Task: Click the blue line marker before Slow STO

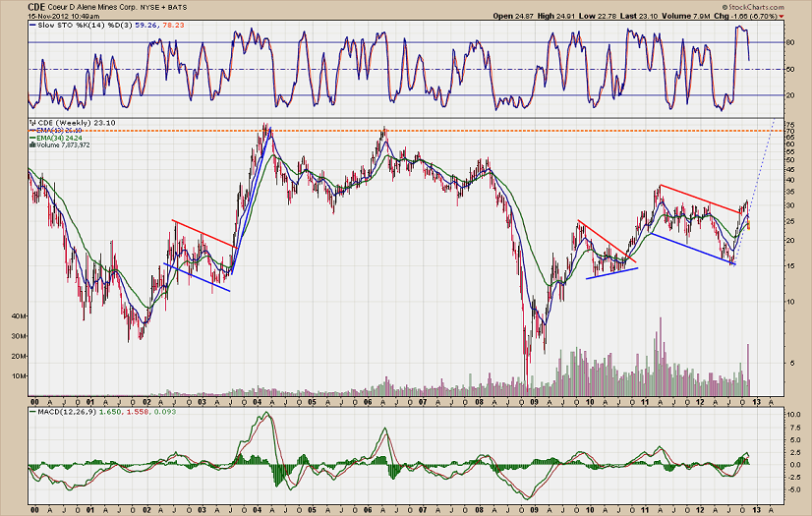Action: (32, 25)
